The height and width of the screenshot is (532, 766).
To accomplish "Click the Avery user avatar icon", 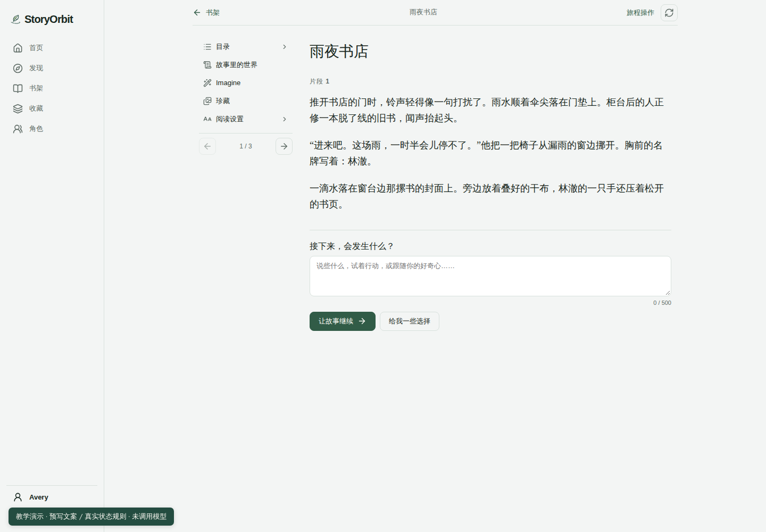I will (18, 497).
